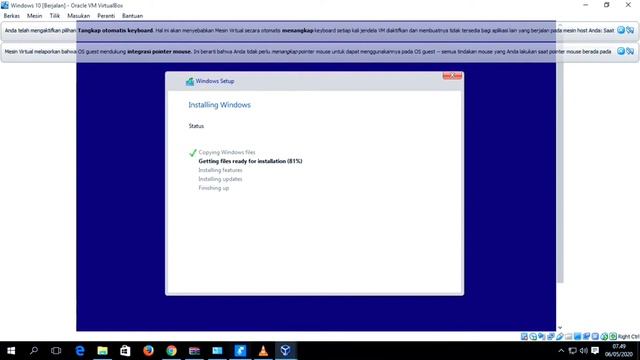640x360 pixels.
Task: Click the hard disk activity indicator
Action: coord(524,337)
